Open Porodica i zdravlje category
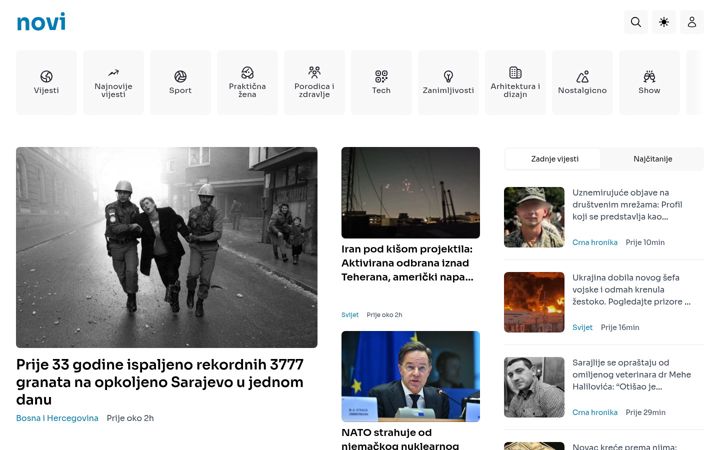The height and width of the screenshot is (450, 720). 314,82
